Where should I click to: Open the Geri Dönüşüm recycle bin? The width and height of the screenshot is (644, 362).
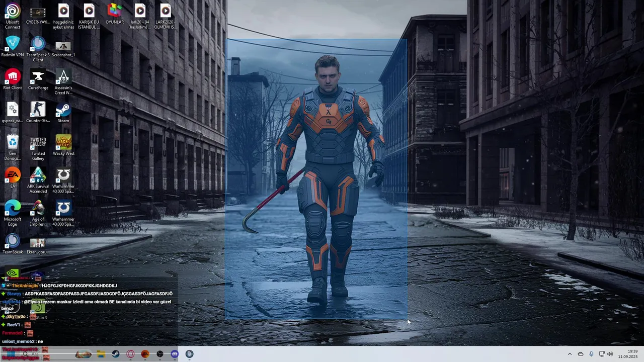coord(13,148)
